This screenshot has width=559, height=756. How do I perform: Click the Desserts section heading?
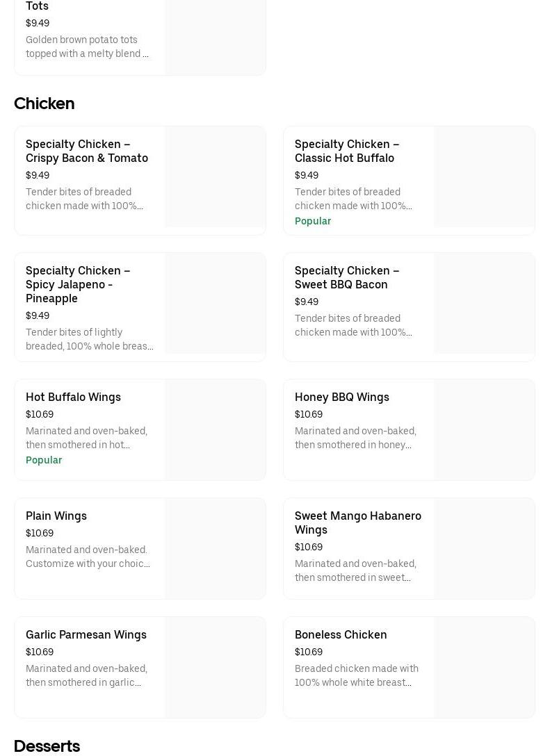(47, 746)
